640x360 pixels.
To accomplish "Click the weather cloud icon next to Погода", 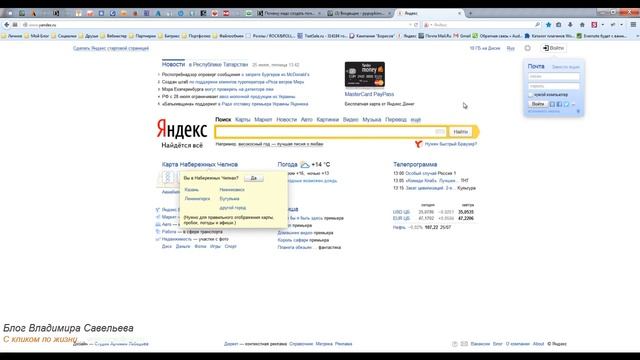I will click(304, 164).
